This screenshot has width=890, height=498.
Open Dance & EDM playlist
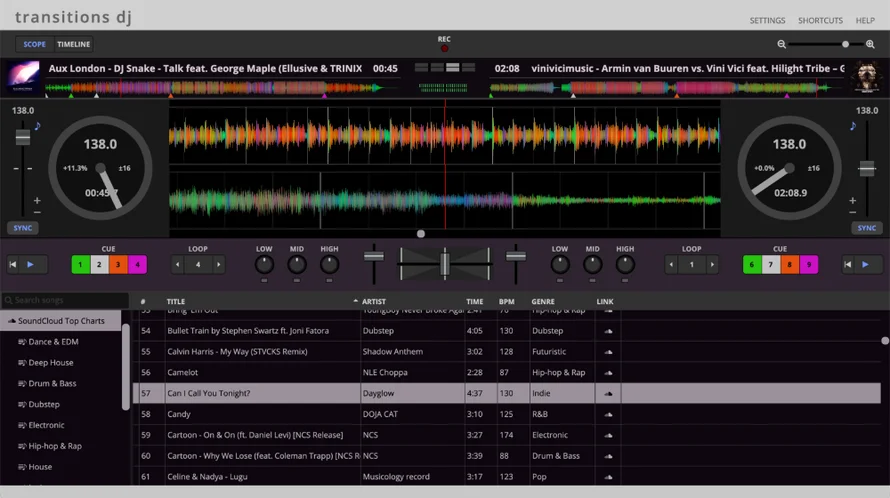click(x=53, y=342)
